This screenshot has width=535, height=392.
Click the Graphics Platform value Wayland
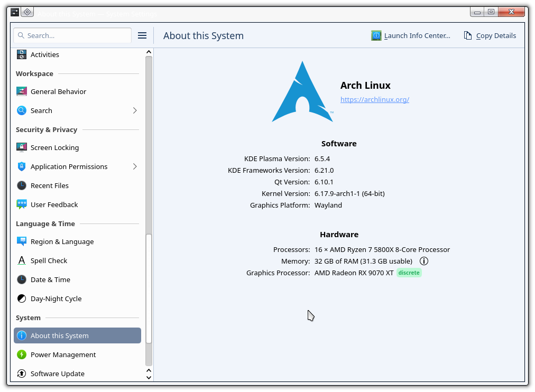[x=328, y=205]
